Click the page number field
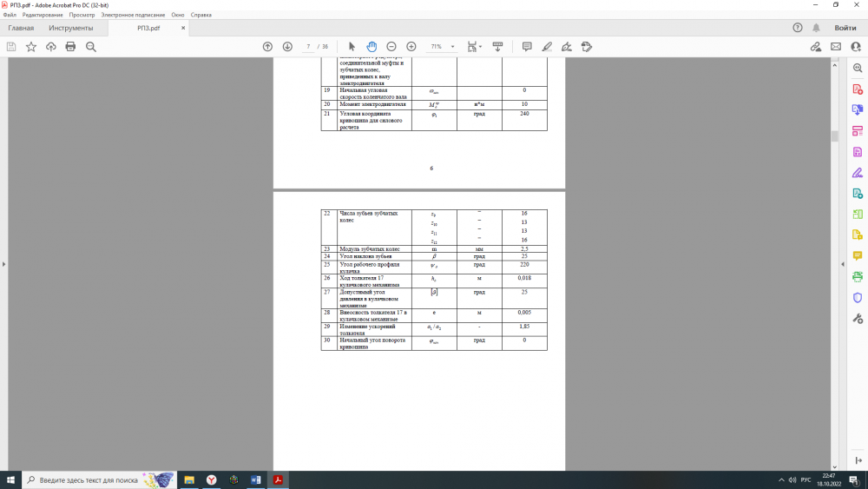 point(308,47)
